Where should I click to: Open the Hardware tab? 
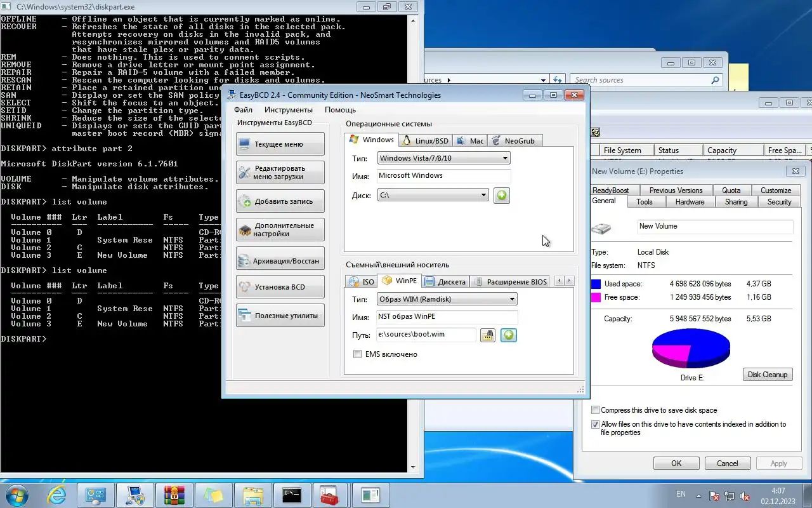[690, 202]
